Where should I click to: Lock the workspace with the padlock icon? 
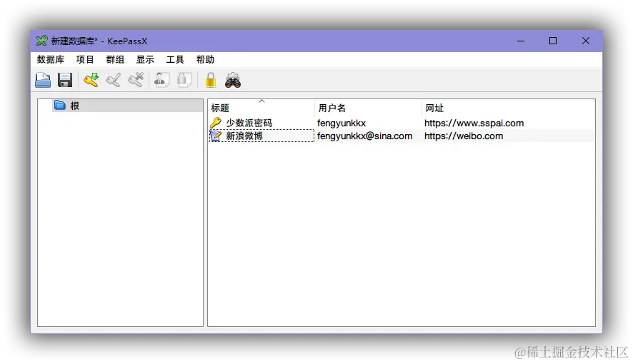(210, 80)
